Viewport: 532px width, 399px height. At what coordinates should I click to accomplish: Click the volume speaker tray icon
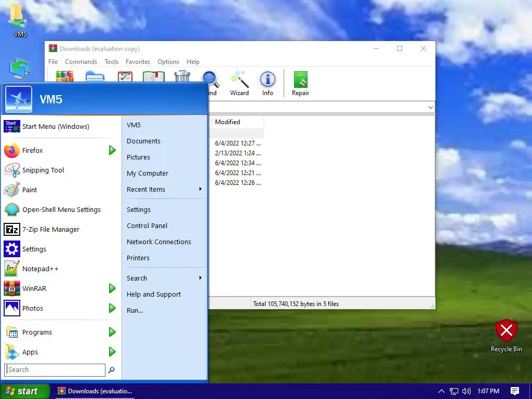467,391
